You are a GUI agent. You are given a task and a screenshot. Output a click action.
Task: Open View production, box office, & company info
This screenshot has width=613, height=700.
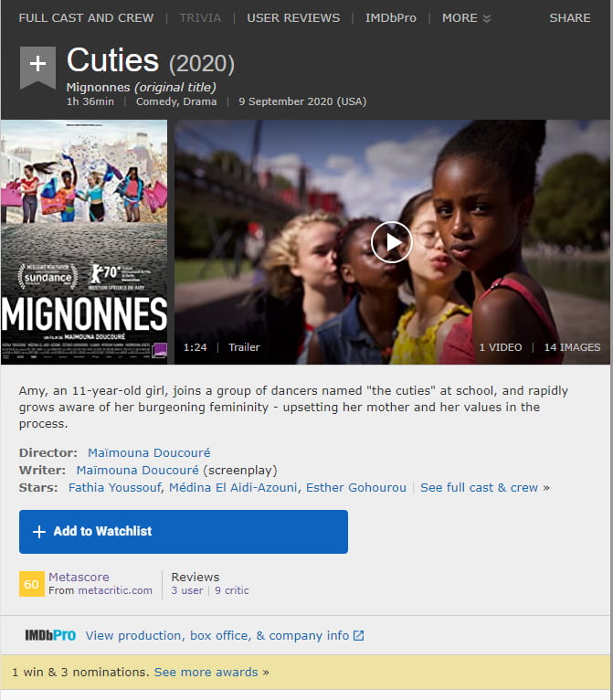(217, 636)
